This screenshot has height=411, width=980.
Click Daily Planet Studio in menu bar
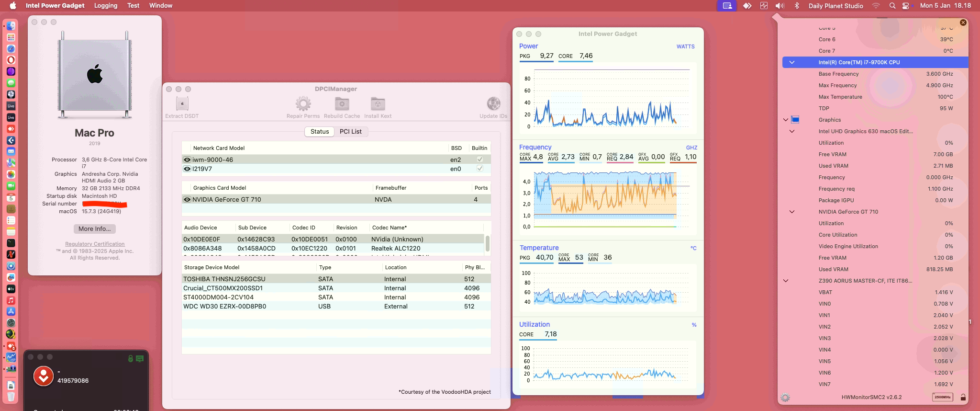click(x=835, y=6)
